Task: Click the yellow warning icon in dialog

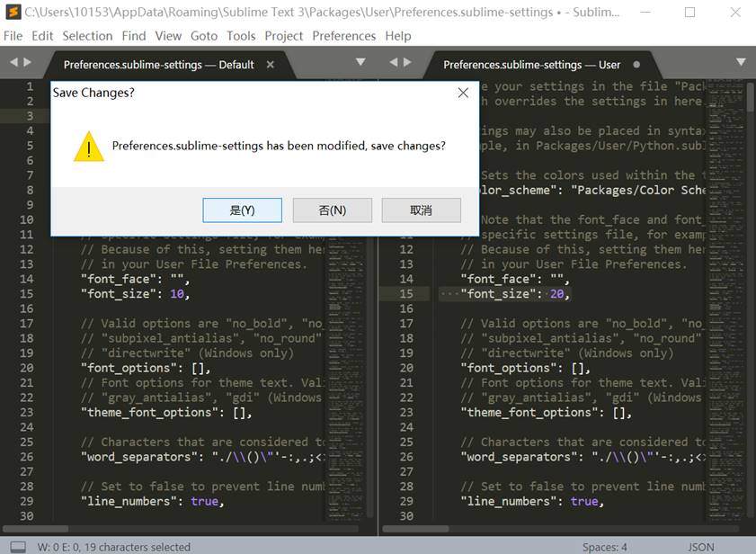Action: [x=89, y=147]
